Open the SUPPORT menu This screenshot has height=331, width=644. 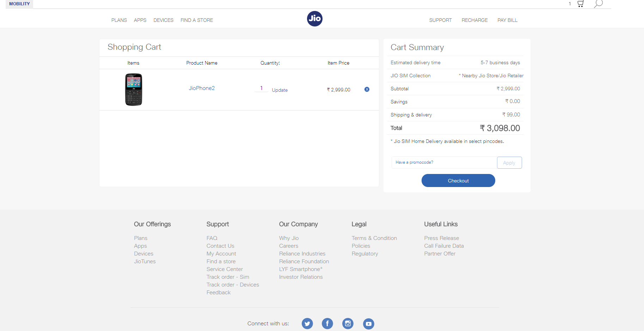pyautogui.click(x=440, y=20)
